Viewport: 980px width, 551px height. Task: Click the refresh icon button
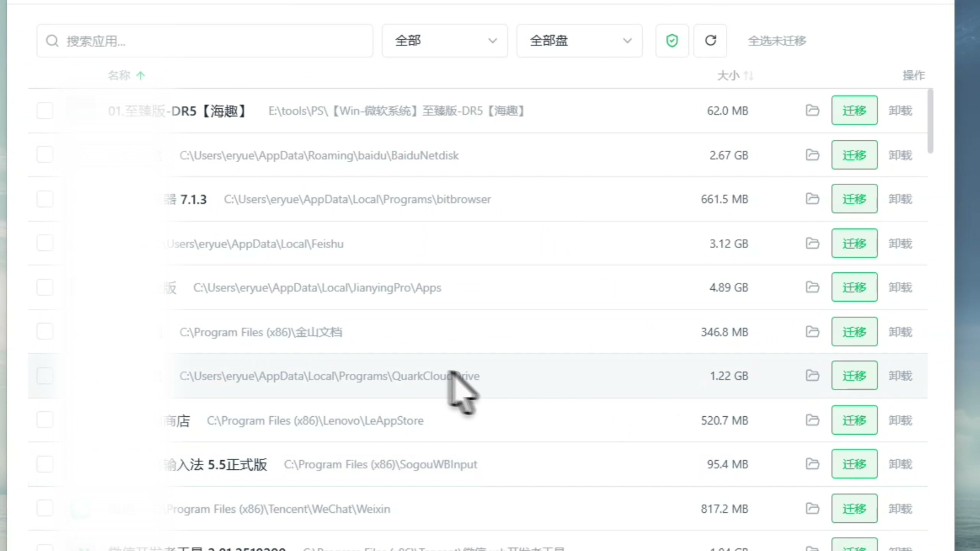pos(710,41)
